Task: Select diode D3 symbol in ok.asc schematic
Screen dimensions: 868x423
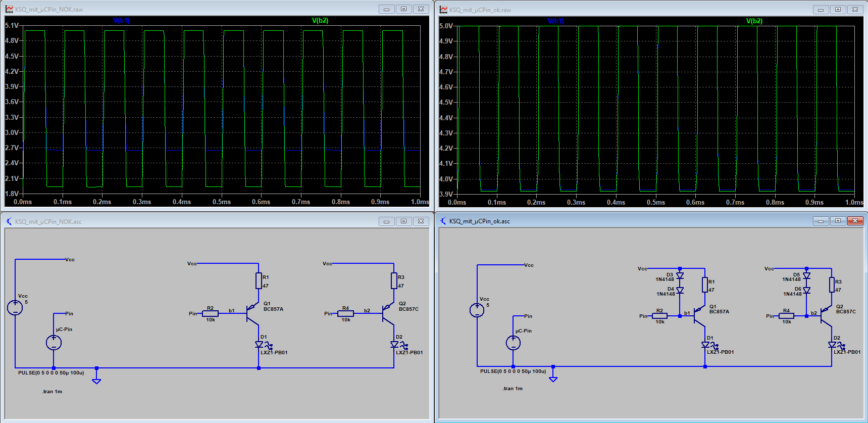Action: 680,276
